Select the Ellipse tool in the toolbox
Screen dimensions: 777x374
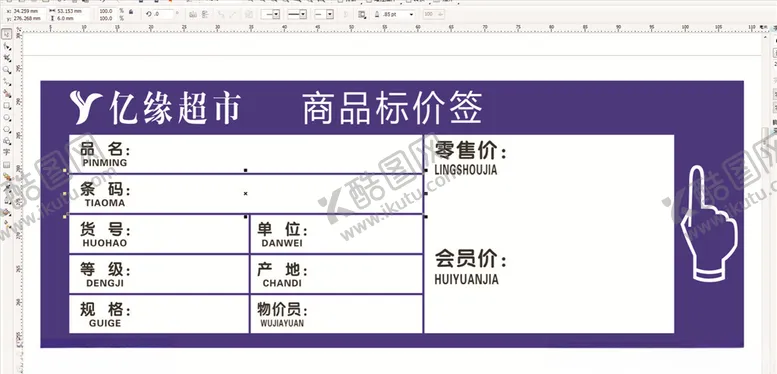(7, 117)
